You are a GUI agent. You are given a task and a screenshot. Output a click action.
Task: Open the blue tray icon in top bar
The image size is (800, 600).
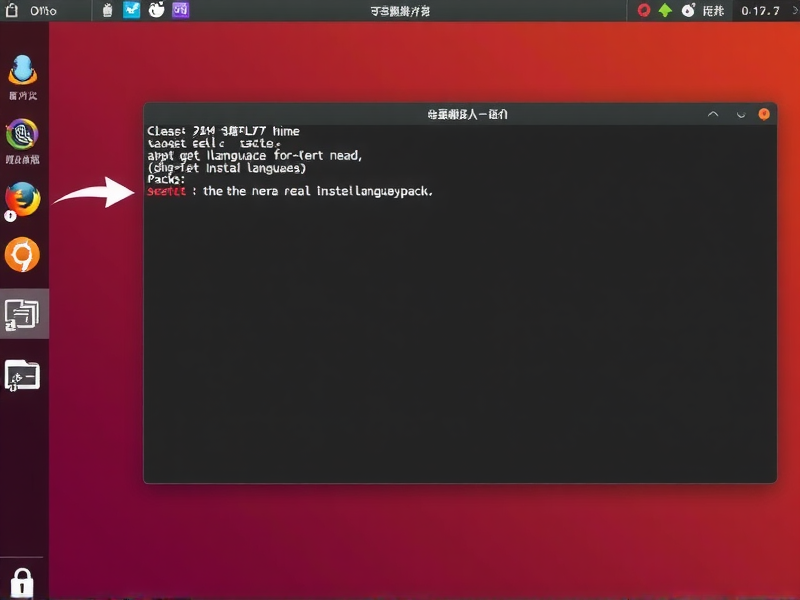(x=131, y=11)
